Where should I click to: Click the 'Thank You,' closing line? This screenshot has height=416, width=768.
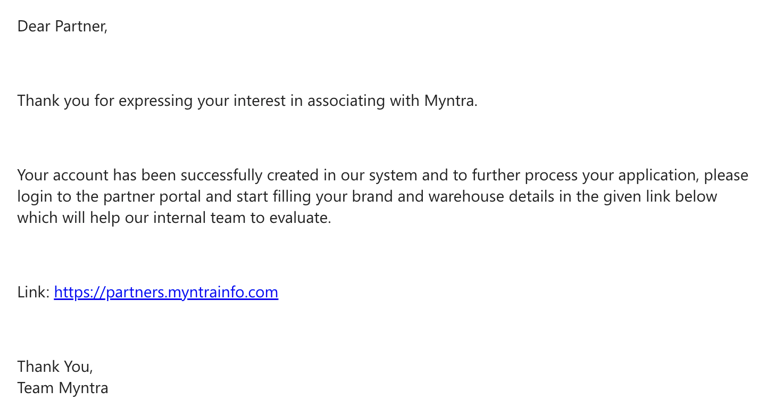pos(55,367)
